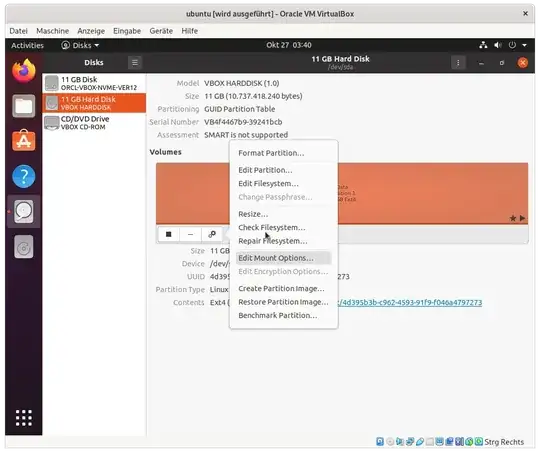Viewport: 540px width, 453px height.
Task: Click the Volumes section heading
Action: coord(165,152)
